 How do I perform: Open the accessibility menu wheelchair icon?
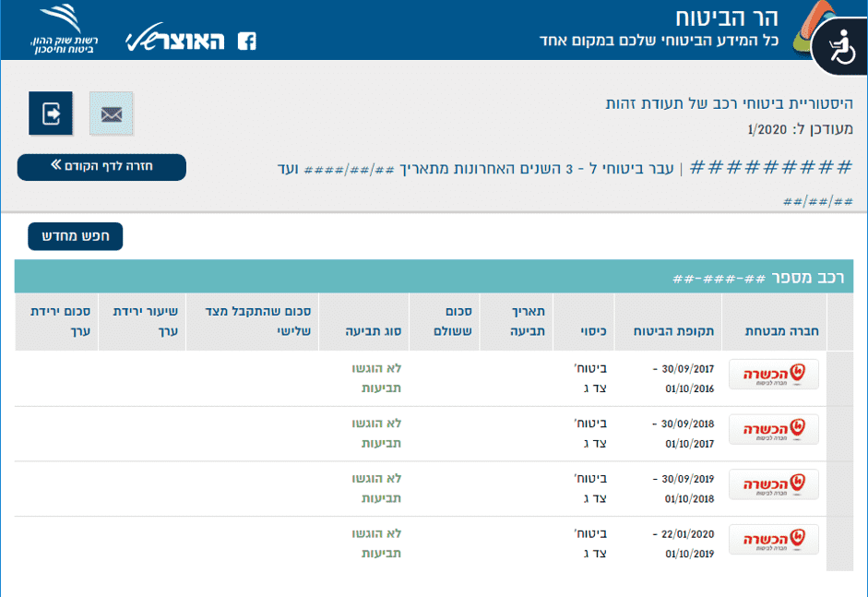pyautogui.click(x=839, y=50)
